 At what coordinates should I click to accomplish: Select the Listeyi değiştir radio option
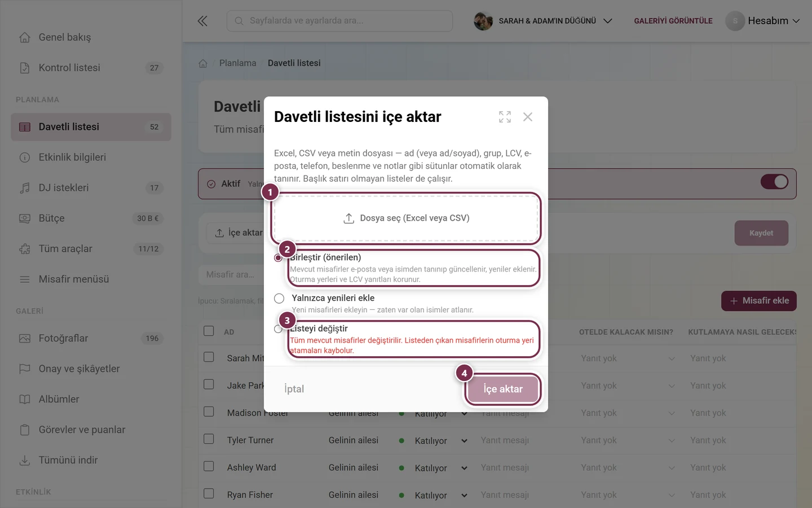pos(278,329)
